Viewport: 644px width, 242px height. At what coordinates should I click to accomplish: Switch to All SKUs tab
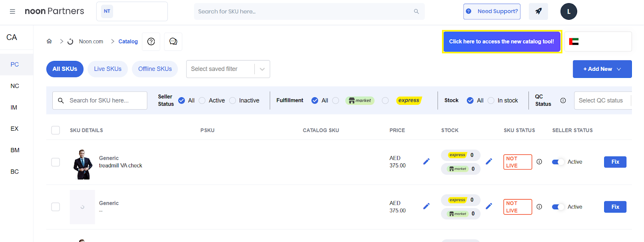65,69
